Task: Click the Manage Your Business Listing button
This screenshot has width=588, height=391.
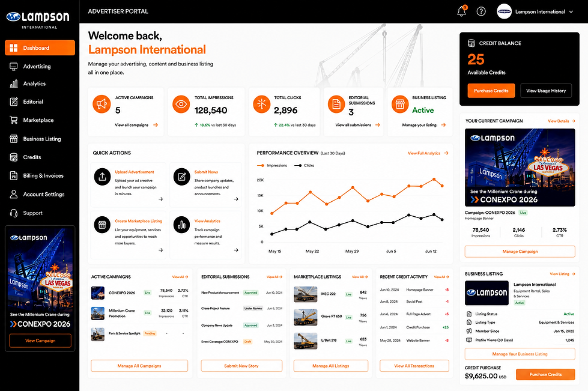Action: [x=520, y=354]
